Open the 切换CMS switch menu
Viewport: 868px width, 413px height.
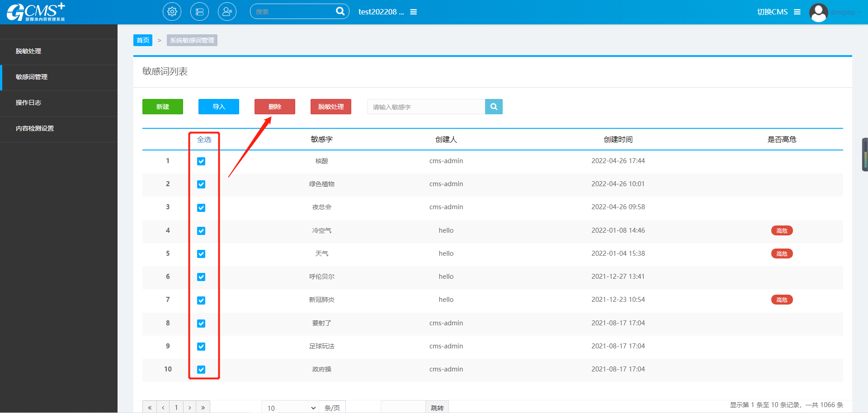(x=778, y=12)
